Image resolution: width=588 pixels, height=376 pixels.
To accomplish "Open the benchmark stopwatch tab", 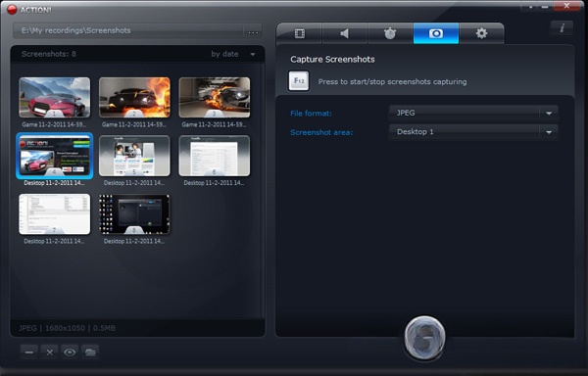I will coord(390,33).
